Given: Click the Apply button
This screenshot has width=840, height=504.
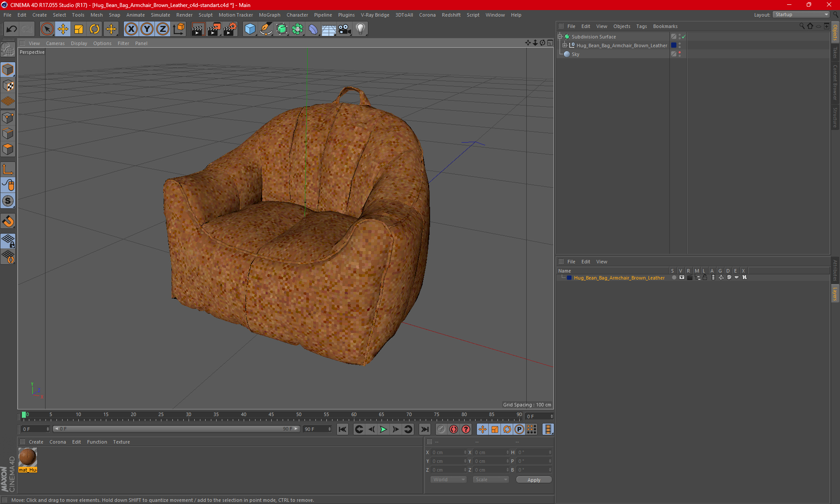Looking at the screenshot, I should coord(534,480).
